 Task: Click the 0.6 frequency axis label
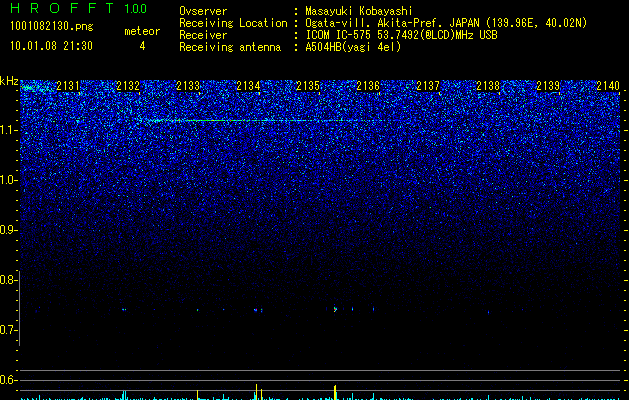point(8,380)
